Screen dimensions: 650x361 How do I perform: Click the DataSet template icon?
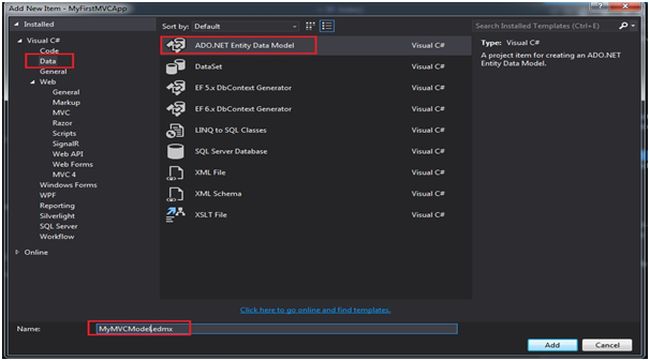click(176, 66)
